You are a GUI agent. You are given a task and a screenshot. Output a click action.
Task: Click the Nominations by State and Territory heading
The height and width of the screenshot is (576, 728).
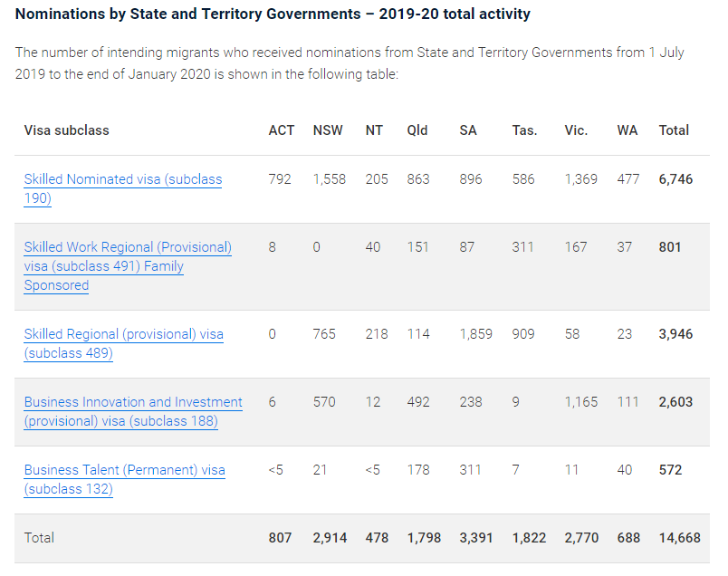[273, 14]
